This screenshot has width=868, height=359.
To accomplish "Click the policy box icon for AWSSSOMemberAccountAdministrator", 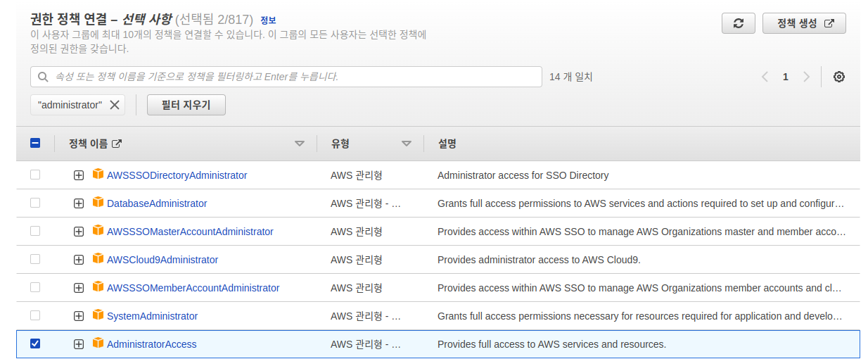I will [x=98, y=286].
